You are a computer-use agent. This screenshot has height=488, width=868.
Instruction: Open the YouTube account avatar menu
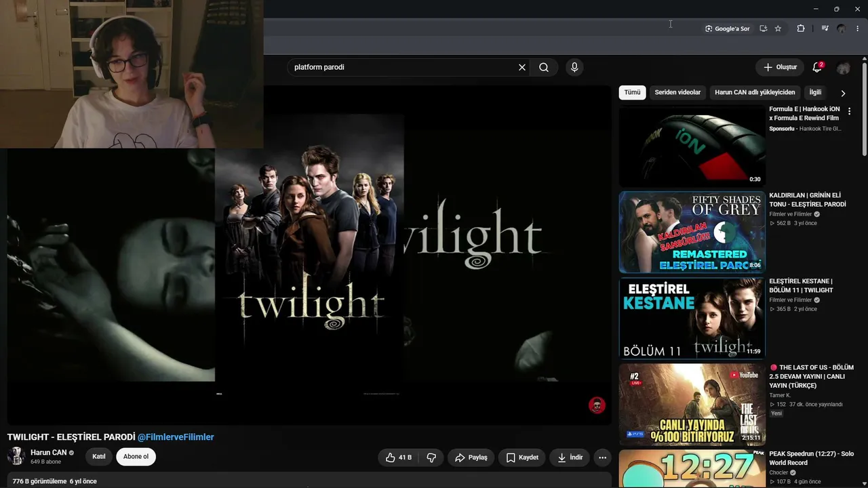pos(844,68)
